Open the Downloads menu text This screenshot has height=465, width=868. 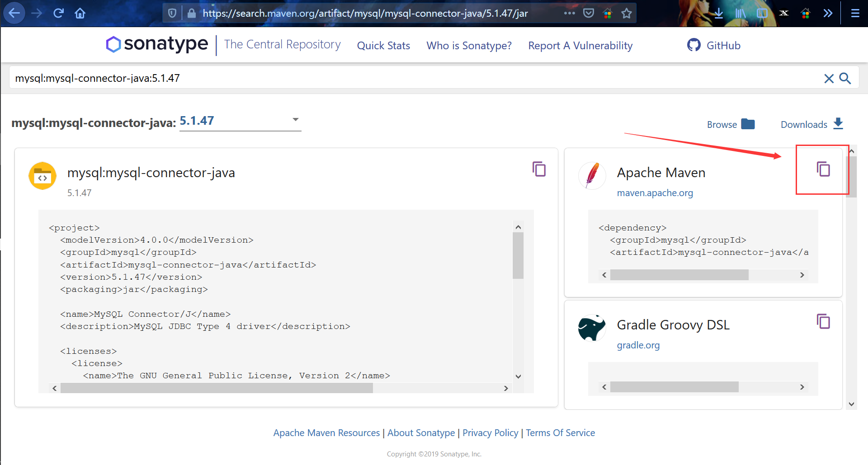(x=804, y=125)
